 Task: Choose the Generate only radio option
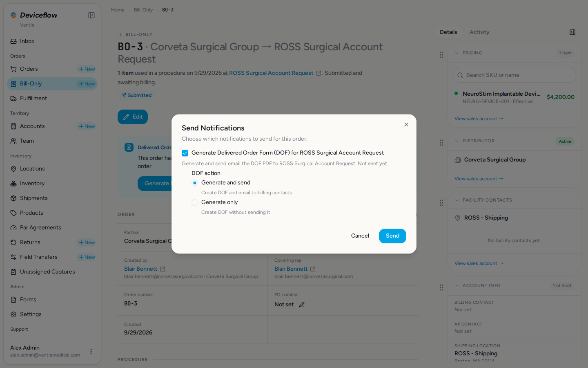(x=195, y=202)
